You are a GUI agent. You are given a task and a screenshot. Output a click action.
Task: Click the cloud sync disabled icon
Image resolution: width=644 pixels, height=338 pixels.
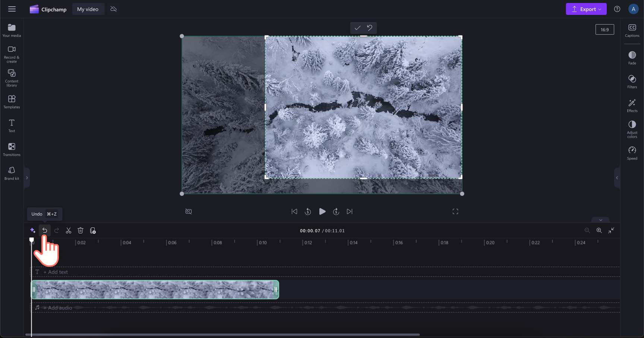[x=114, y=9]
